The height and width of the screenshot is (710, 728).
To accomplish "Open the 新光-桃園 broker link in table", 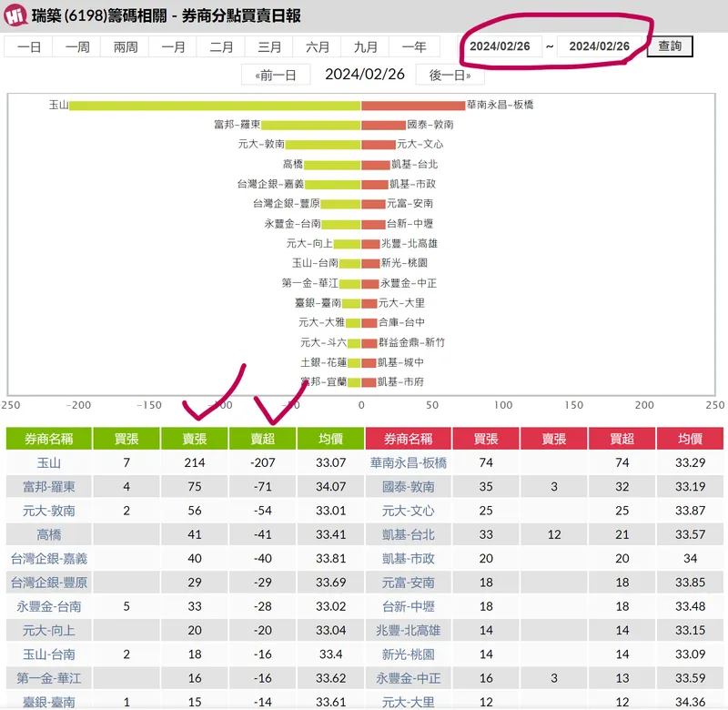I will (408, 654).
